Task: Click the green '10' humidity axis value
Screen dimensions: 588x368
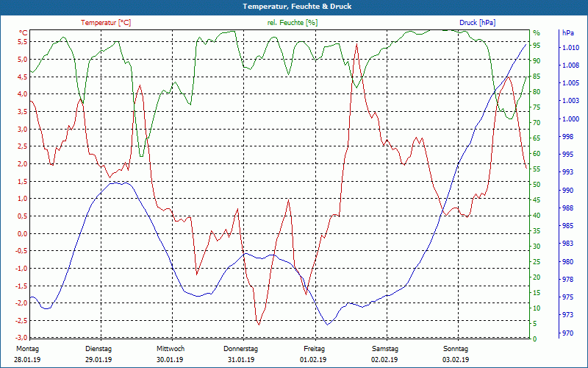Action: click(537, 308)
